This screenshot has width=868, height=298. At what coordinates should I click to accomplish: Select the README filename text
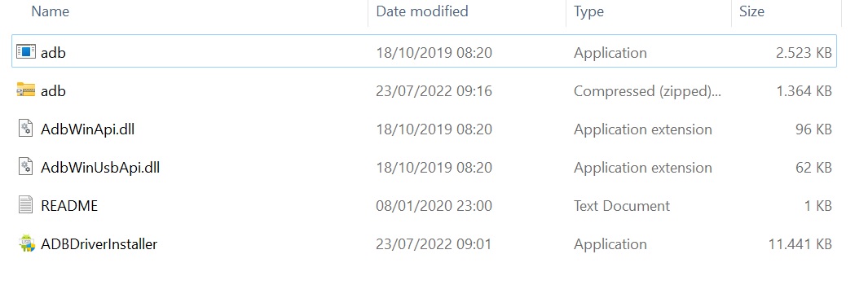[69, 206]
